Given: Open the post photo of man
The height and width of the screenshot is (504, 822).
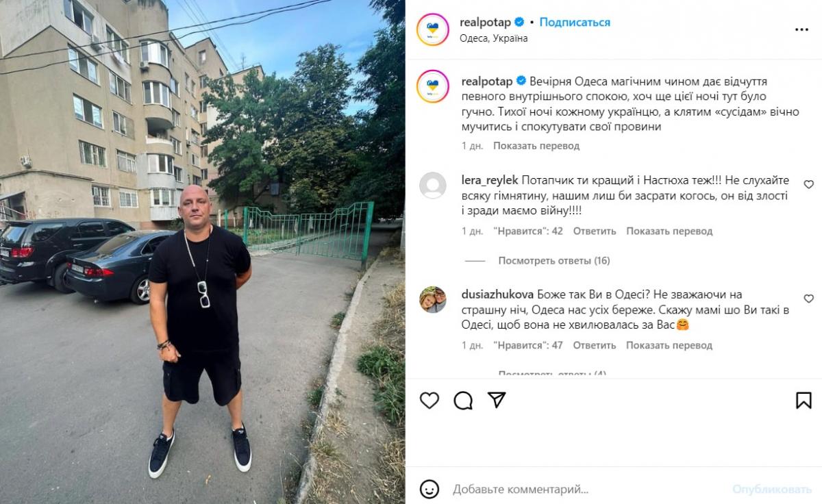Looking at the screenshot, I should pos(203,252).
